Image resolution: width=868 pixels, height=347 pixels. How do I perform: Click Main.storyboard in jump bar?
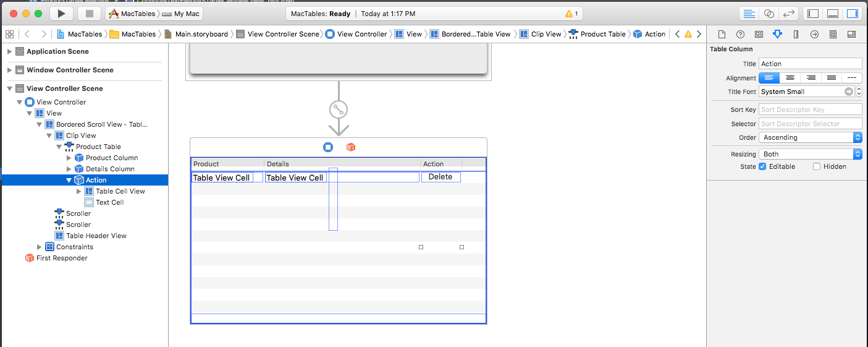tap(196, 34)
